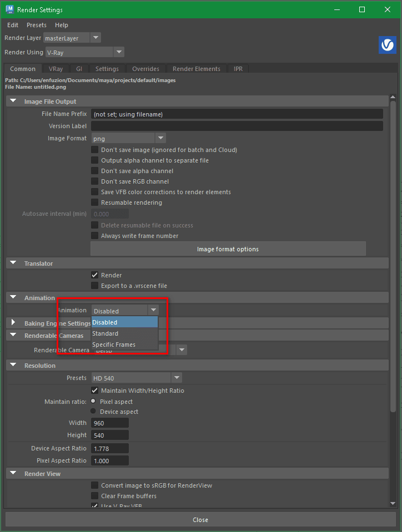Open the Resolution Presets HD 540 dropdown
The height and width of the screenshot is (532, 402).
pyautogui.click(x=137, y=378)
